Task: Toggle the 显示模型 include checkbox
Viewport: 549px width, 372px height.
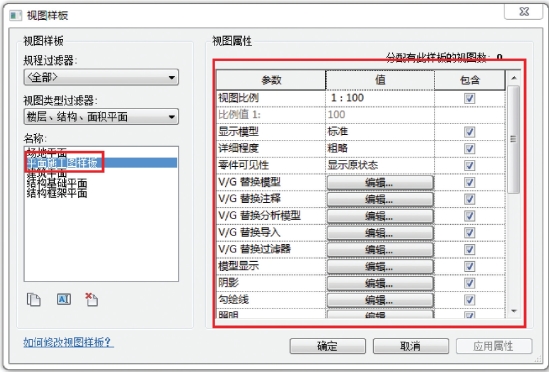Action: pos(469,132)
